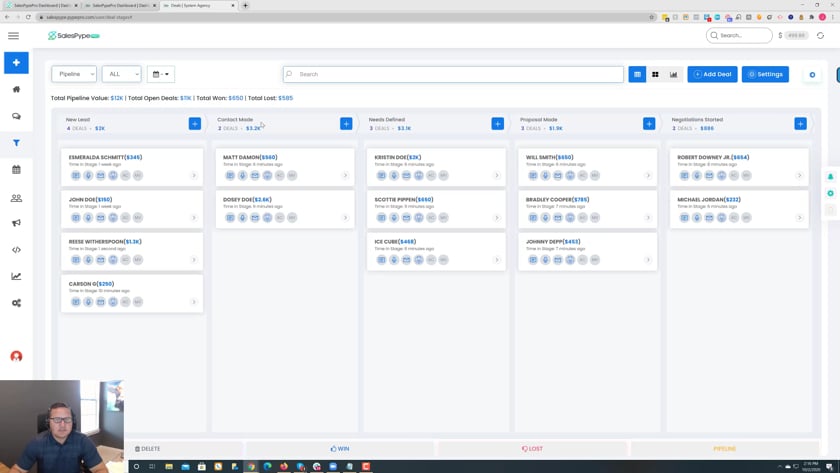Open the code brackets sidebar icon
Image resolution: width=840 pixels, height=473 pixels.
pos(16,250)
